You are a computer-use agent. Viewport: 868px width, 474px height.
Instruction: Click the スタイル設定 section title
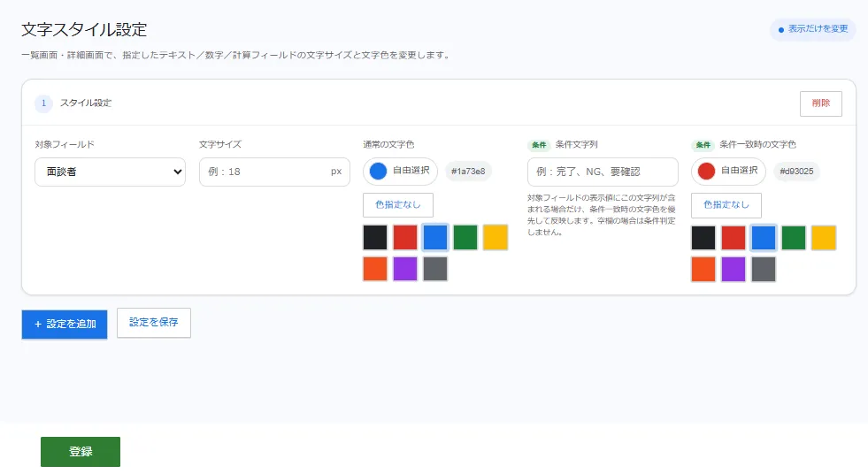click(86, 103)
